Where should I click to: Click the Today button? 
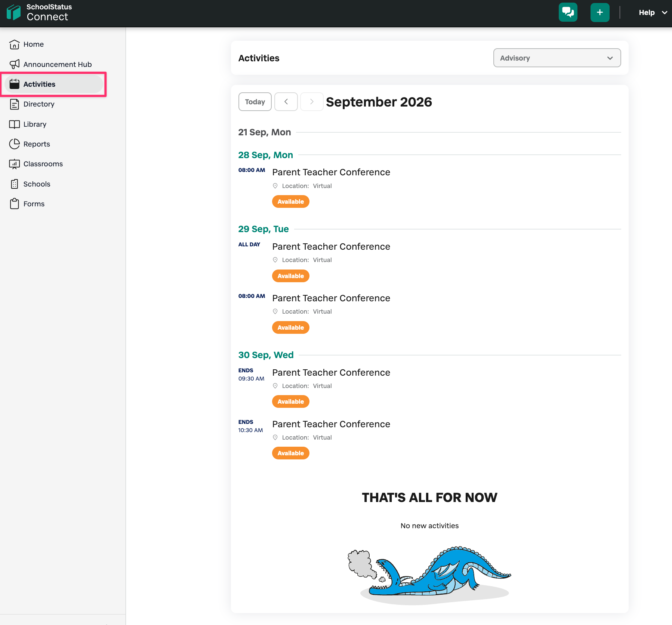pyautogui.click(x=255, y=102)
